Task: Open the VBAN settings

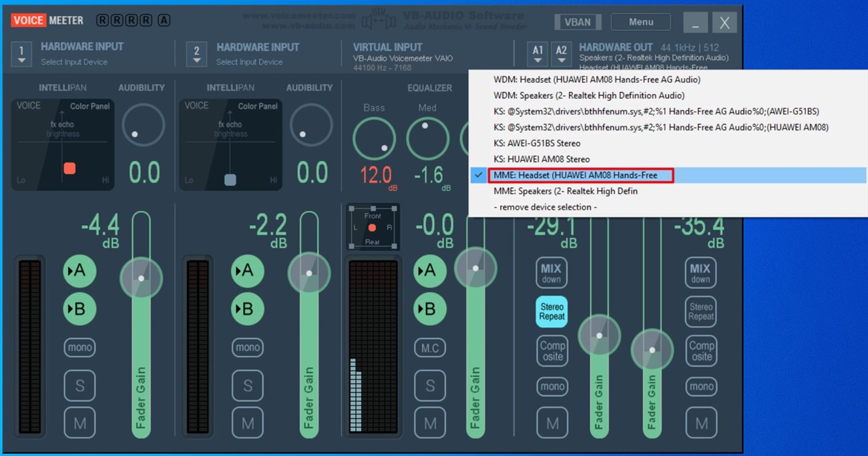Action: (578, 22)
